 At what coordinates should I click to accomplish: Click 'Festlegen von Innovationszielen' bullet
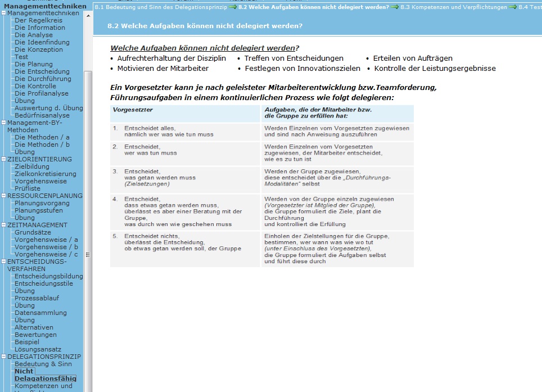pyautogui.click(x=302, y=69)
